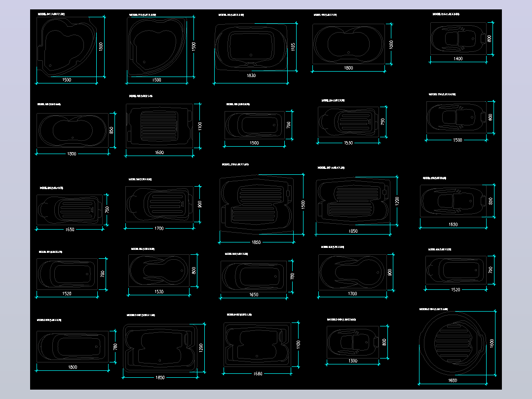Click the 1830 width dimension text
This screenshot has width=532, height=399.
tap(251, 76)
